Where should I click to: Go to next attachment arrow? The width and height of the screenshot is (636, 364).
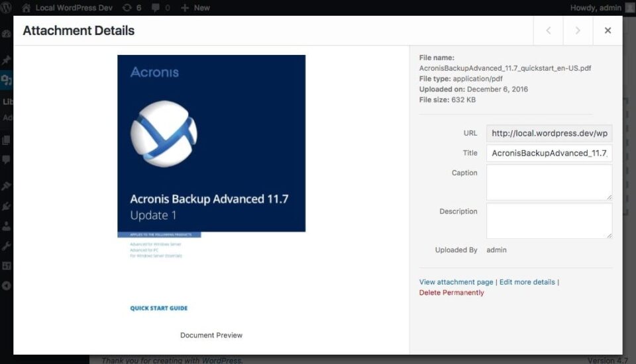(578, 30)
